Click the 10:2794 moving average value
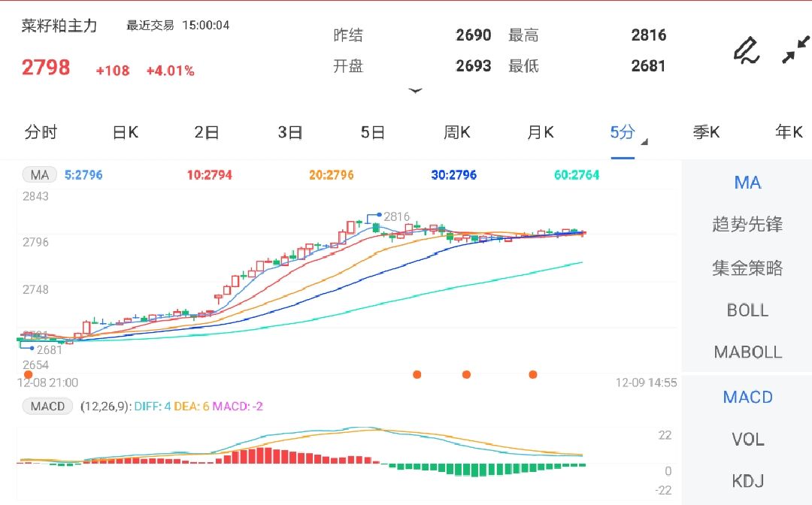The image size is (812, 505). tap(209, 175)
